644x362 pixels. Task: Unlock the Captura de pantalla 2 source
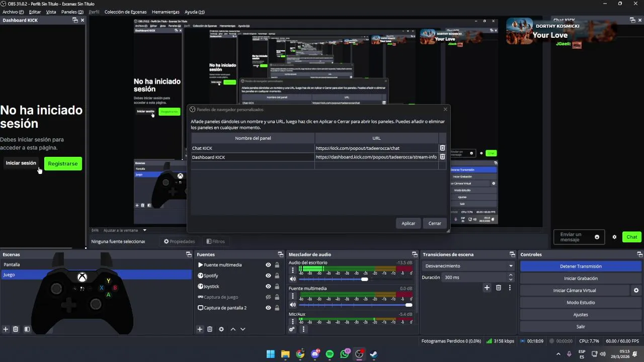(x=277, y=308)
